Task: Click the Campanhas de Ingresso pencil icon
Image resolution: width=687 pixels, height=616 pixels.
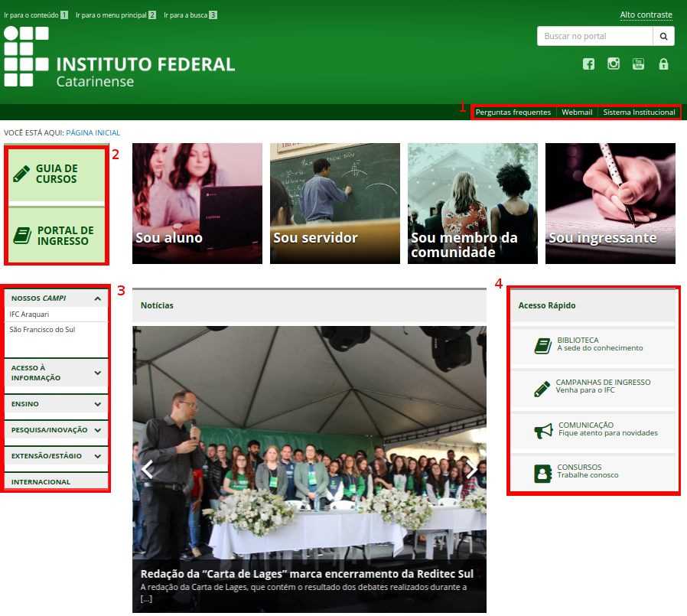Action: pyautogui.click(x=542, y=388)
